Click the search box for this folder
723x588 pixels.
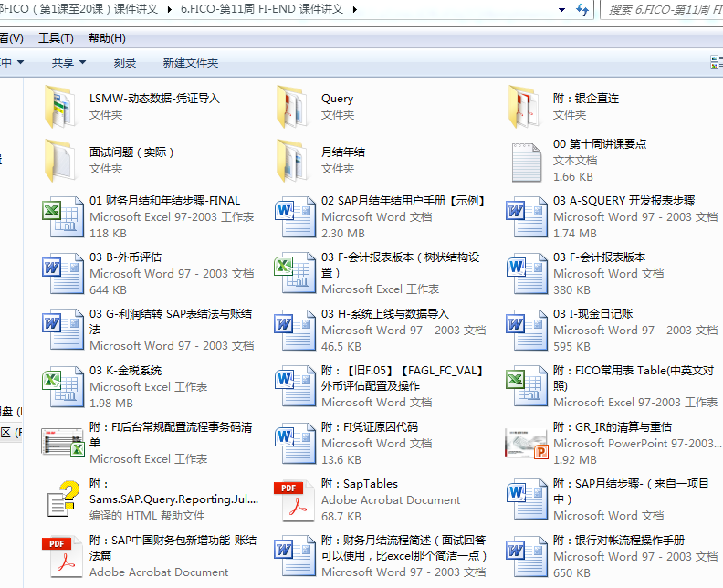(661, 10)
